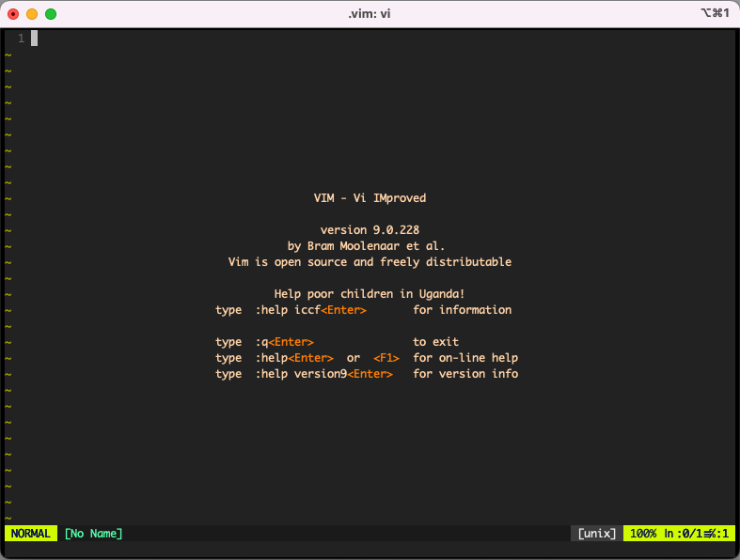Image resolution: width=740 pixels, height=560 pixels.
Task: Click the ':q<Enter>' exit command text
Action: tap(285, 342)
